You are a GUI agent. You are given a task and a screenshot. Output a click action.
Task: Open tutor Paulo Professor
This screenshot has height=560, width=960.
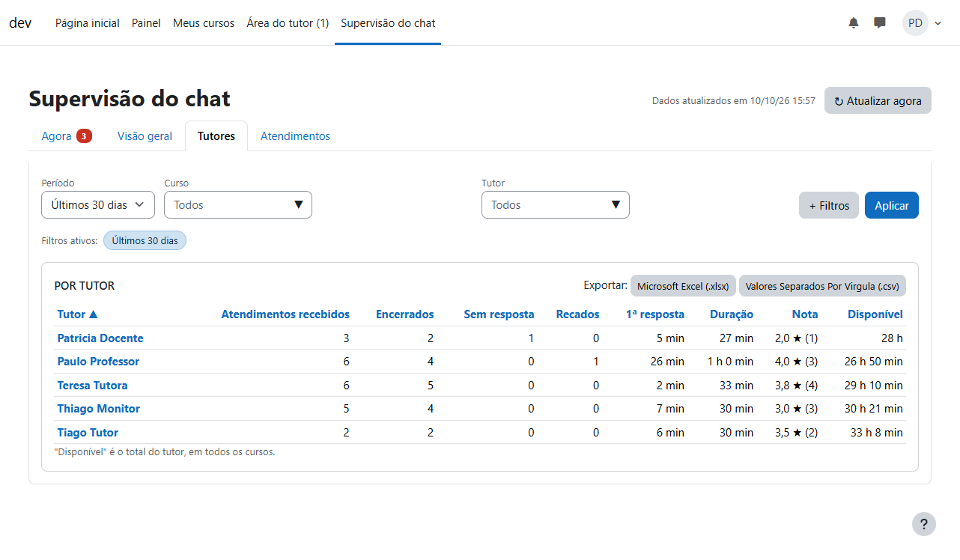(98, 362)
